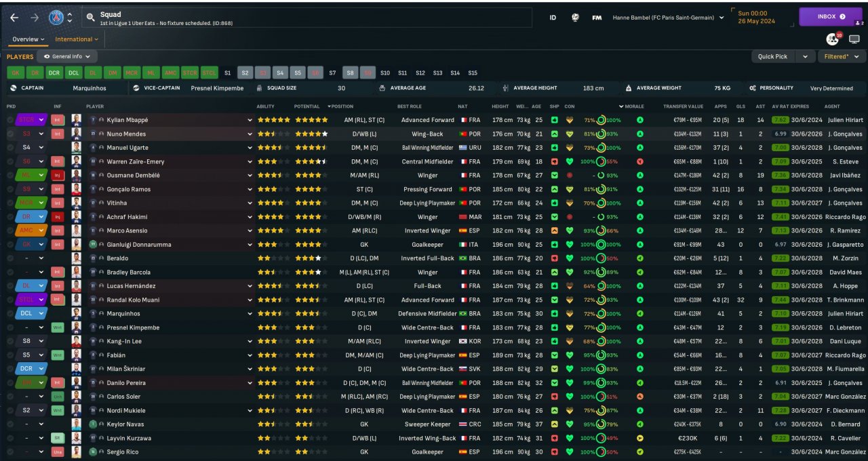
Task: Click Ousmane Dembélé's player photo
Action: [77, 176]
